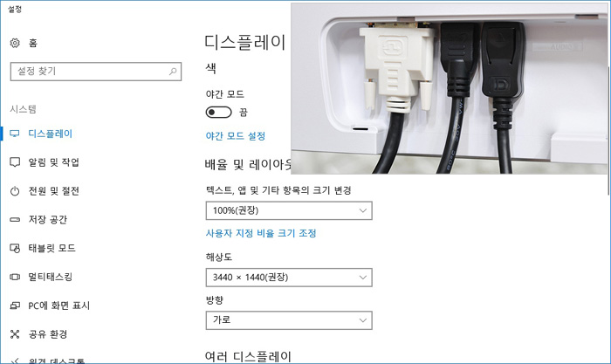Expand the 100%(권장) scaling dropdown
611x364 pixels.
point(289,210)
